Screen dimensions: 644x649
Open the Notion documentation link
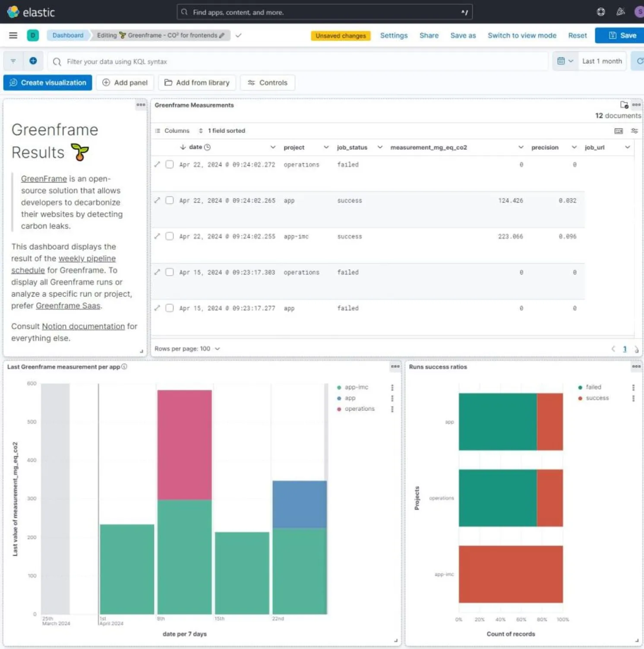tap(83, 327)
